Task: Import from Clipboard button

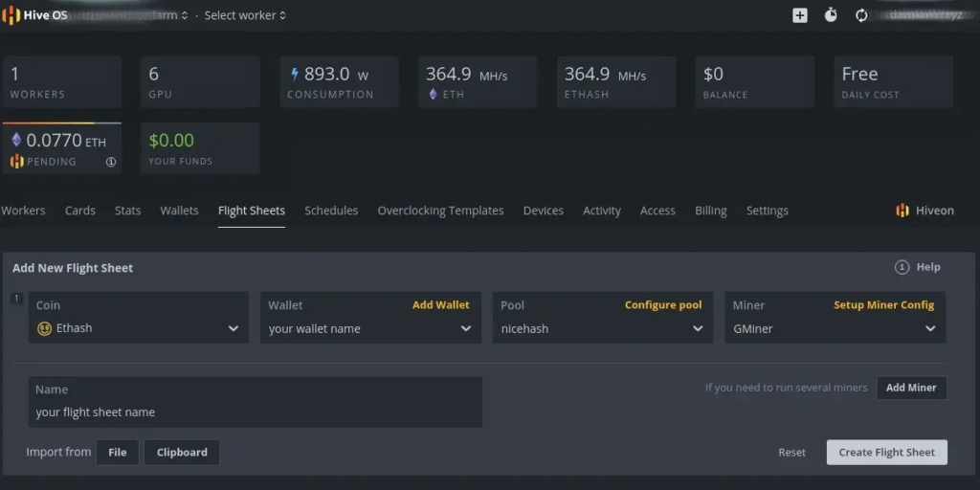Action: [182, 452]
